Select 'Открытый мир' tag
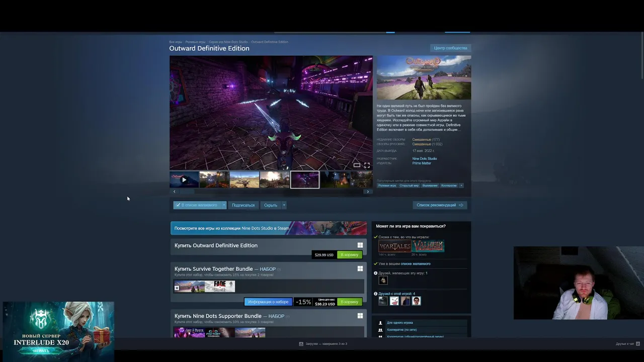 [409, 186]
